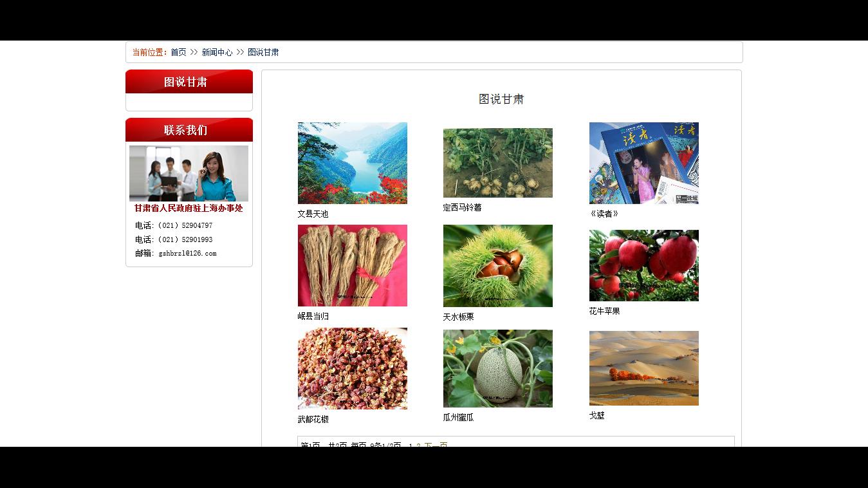Click the 武都花椒 caption link

click(x=313, y=419)
